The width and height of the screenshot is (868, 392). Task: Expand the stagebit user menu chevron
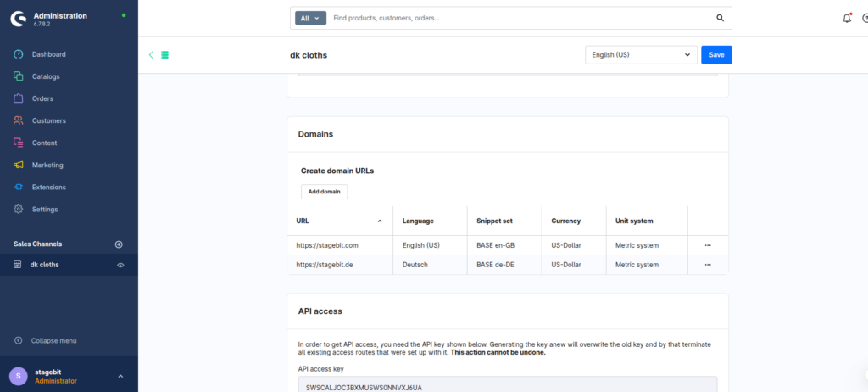click(120, 377)
